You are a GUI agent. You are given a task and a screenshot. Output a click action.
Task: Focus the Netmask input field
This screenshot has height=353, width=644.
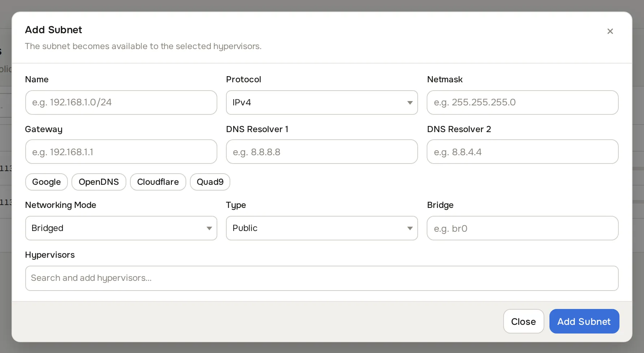point(522,103)
